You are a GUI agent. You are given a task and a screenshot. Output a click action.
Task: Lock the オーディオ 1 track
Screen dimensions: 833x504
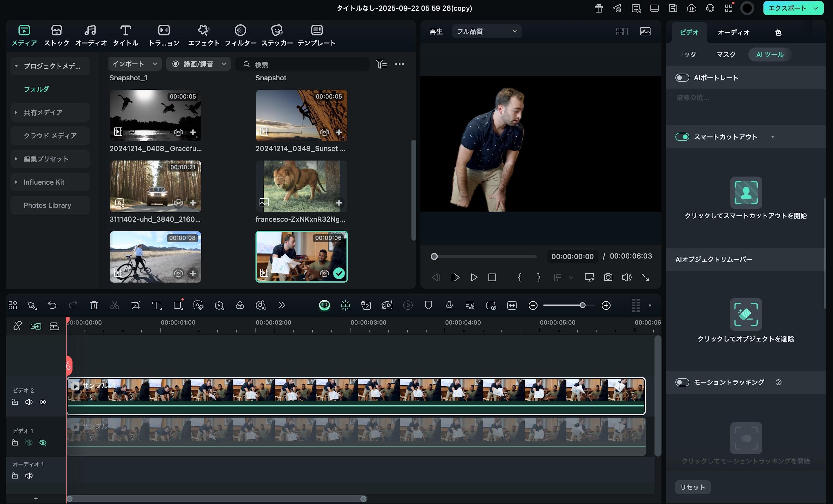tap(15, 476)
